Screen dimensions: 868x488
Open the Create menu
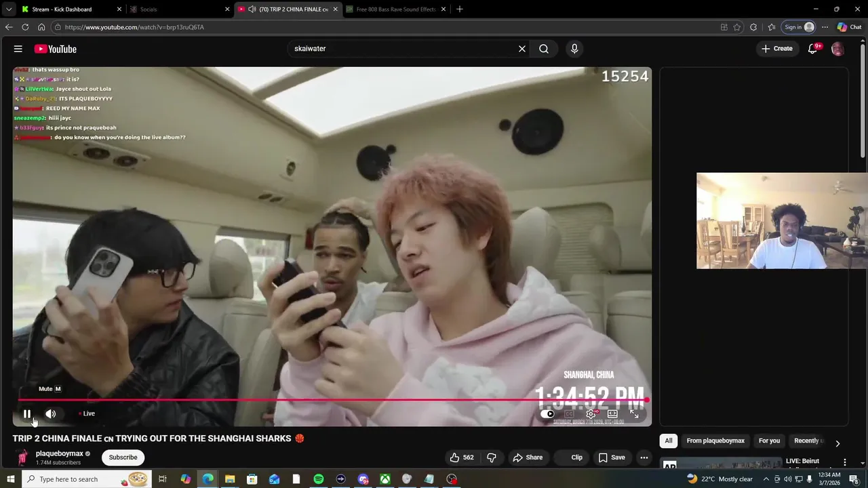coord(777,49)
